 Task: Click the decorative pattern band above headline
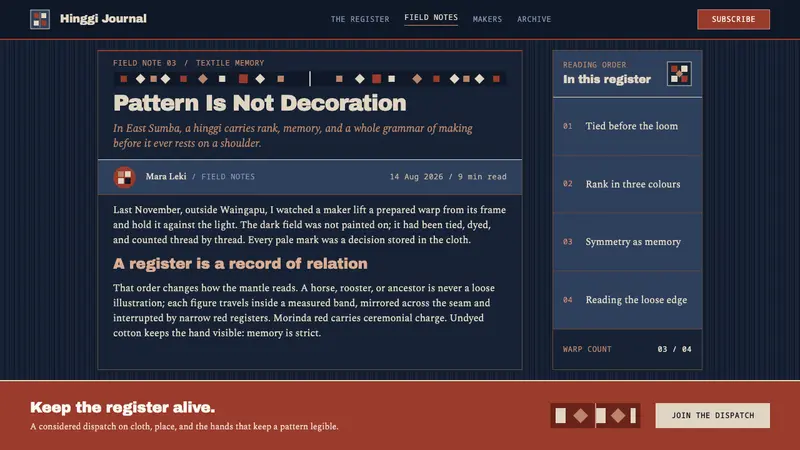tap(310, 79)
